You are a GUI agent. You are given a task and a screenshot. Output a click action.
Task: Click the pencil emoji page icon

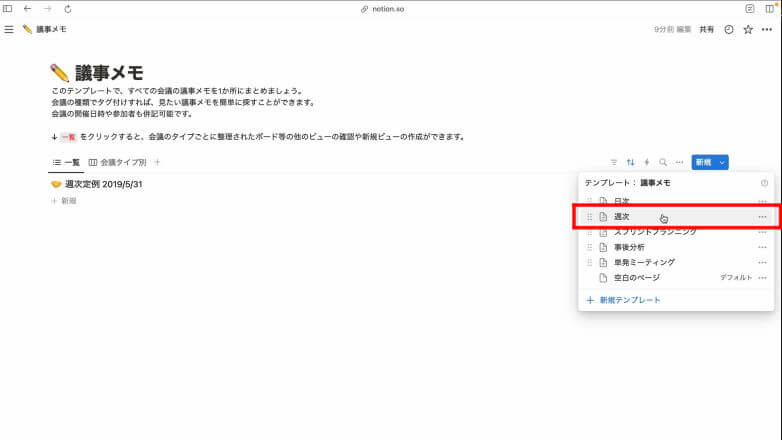(59, 73)
